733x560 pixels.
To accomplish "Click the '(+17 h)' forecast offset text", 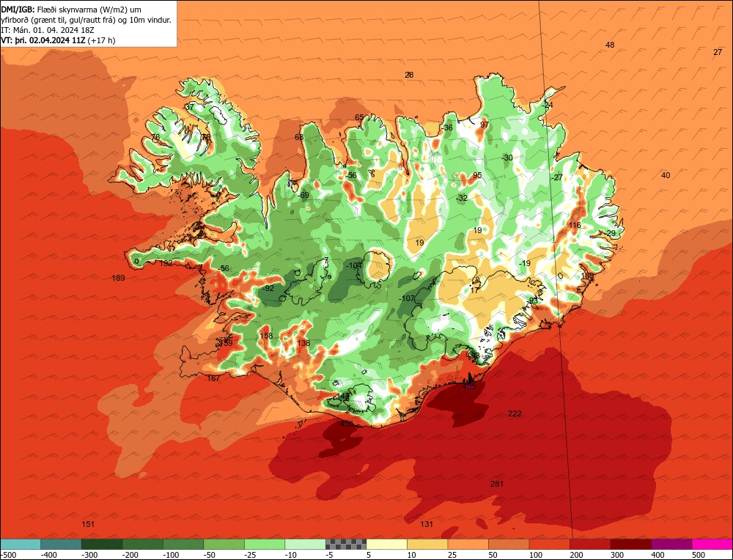I will point(101,40).
